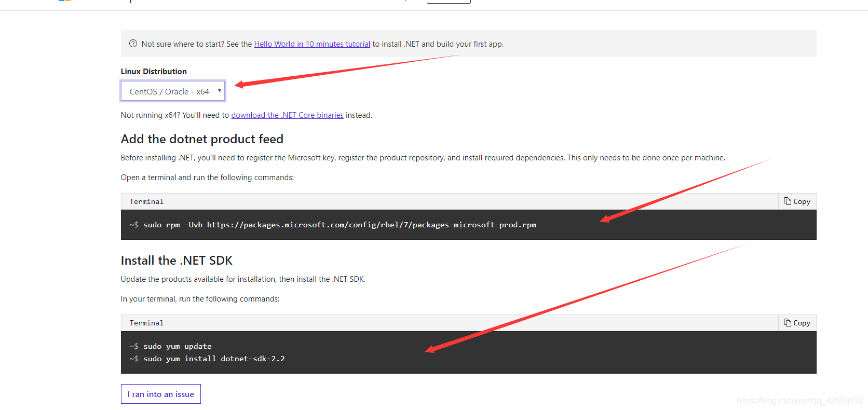Viewport: 868px width, 410px height.
Task: Follow the download the .NET Core binaries link
Action: (x=287, y=115)
